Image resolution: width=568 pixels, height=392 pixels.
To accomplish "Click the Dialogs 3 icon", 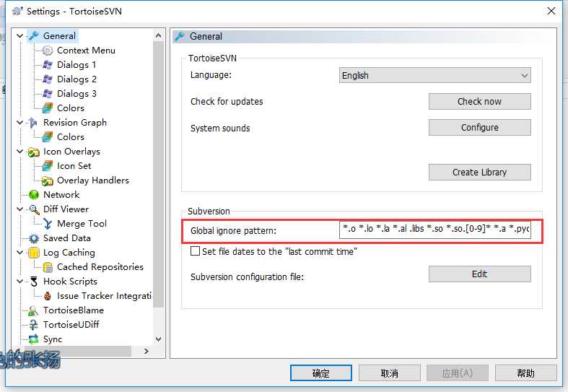I will [48, 94].
